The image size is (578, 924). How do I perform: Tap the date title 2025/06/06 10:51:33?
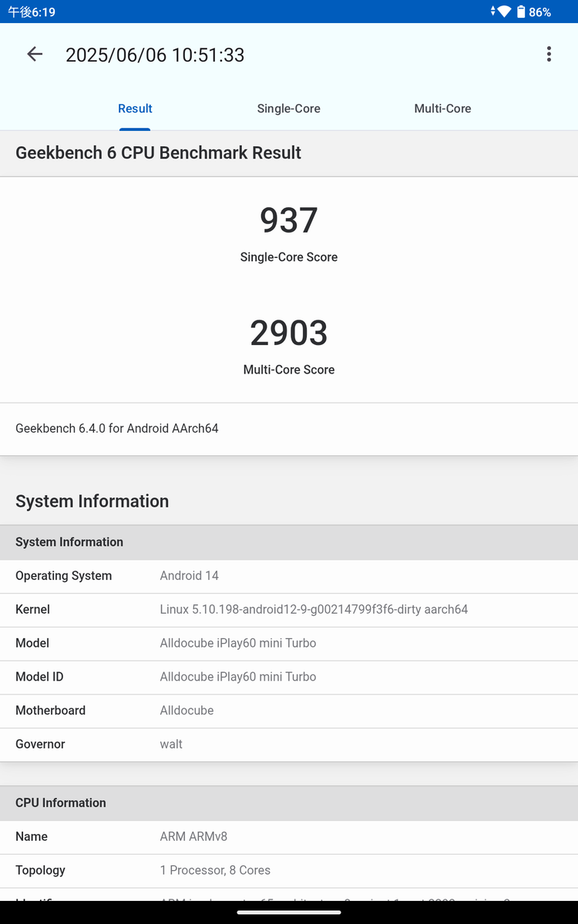155,55
